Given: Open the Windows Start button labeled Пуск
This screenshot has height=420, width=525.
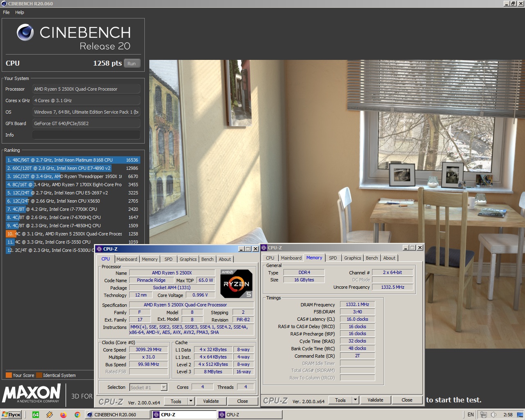Looking at the screenshot, I should pos(11,415).
